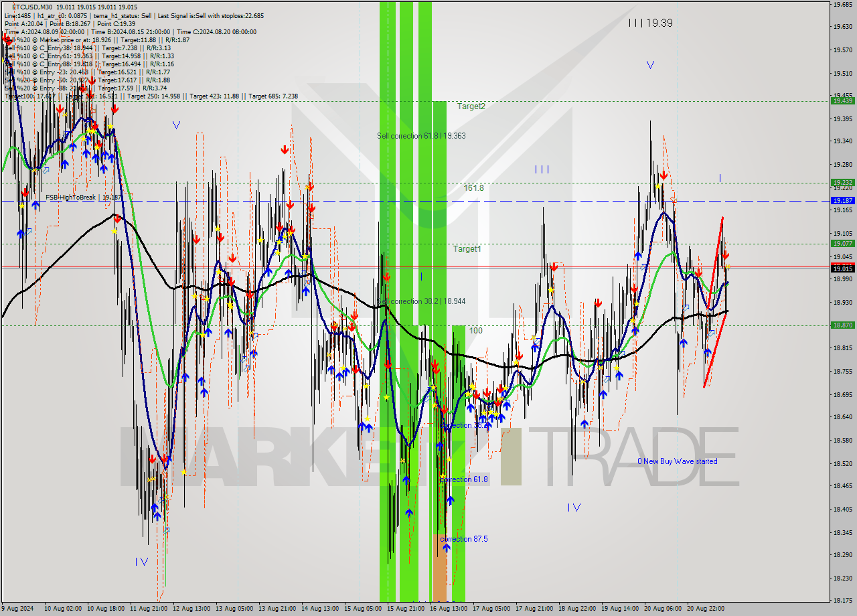The height and width of the screenshot is (616, 857).
Task: Click 19.685 on the price axis
Action: point(842,4)
